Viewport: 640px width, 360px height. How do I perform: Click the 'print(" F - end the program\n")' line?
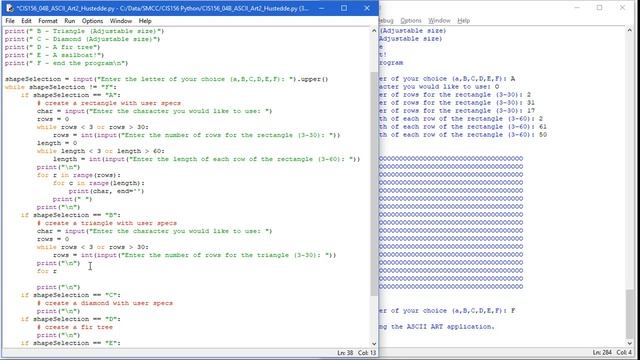click(66, 63)
